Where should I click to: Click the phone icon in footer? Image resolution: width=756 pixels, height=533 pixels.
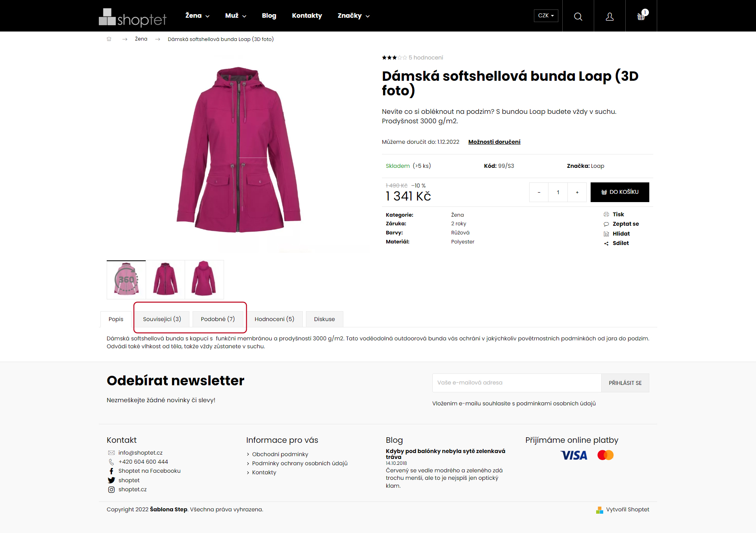pyautogui.click(x=111, y=462)
